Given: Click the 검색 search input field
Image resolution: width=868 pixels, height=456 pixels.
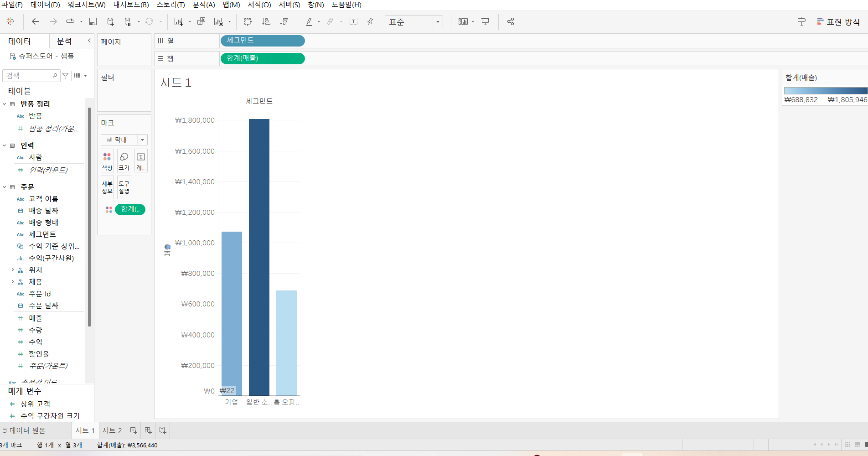Looking at the screenshot, I should click(31, 76).
